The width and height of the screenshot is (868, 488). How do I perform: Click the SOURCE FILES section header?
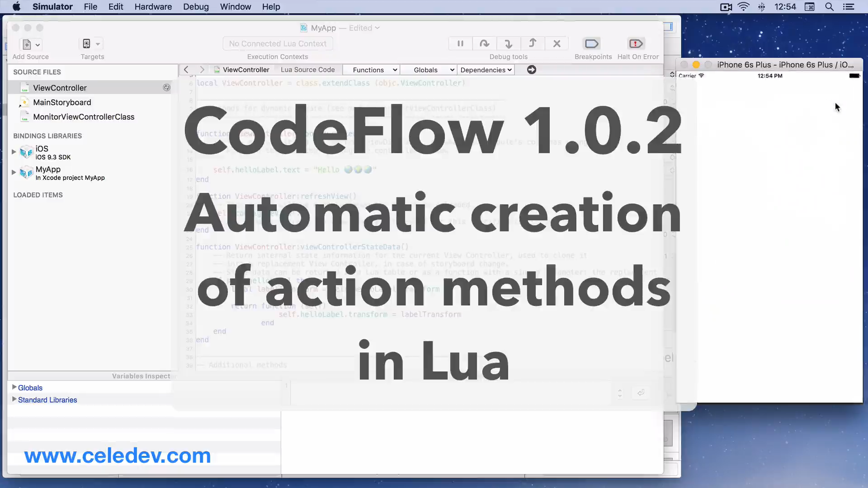37,72
